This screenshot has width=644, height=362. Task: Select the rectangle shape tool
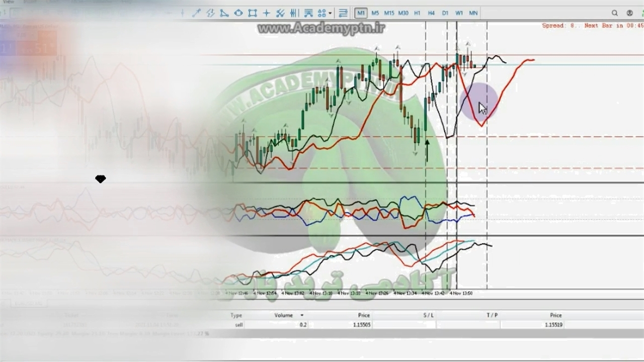point(253,13)
